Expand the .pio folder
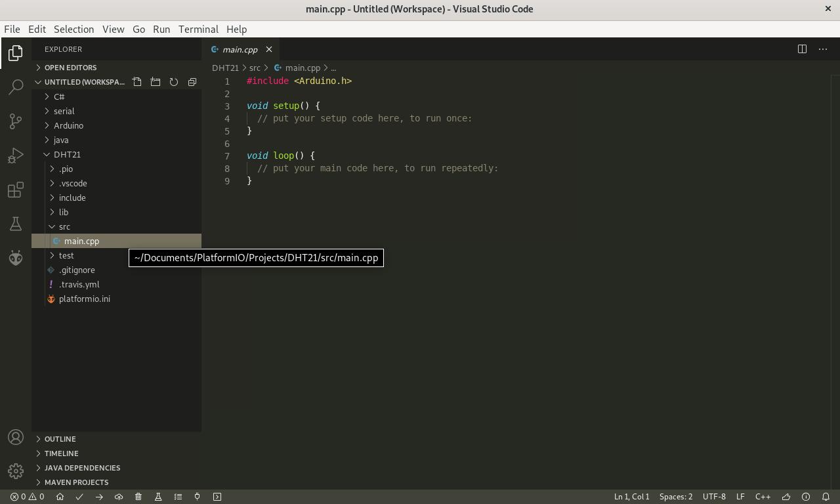The height and width of the screenshot is (504, 840). pyautogui.click(x=116, y=169)
